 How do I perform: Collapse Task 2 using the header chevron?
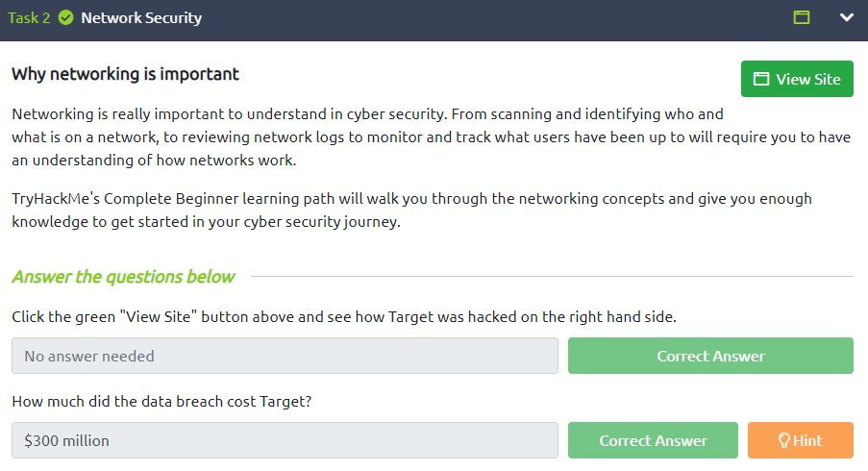(x=847, y=17)
